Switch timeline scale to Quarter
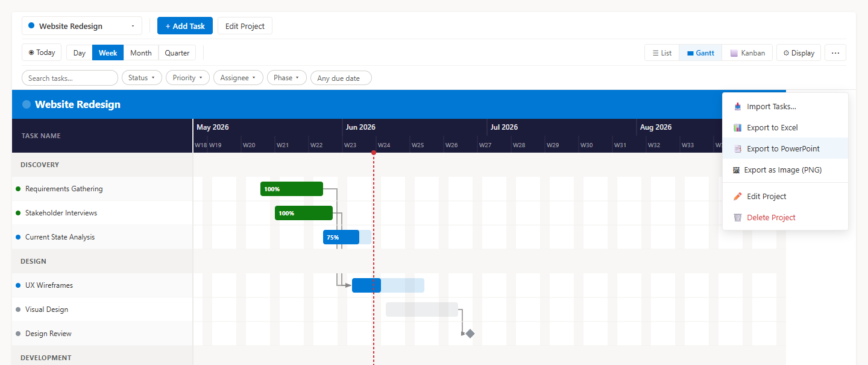The height and width of the screenshot is (365, 868). click(177, 53)
